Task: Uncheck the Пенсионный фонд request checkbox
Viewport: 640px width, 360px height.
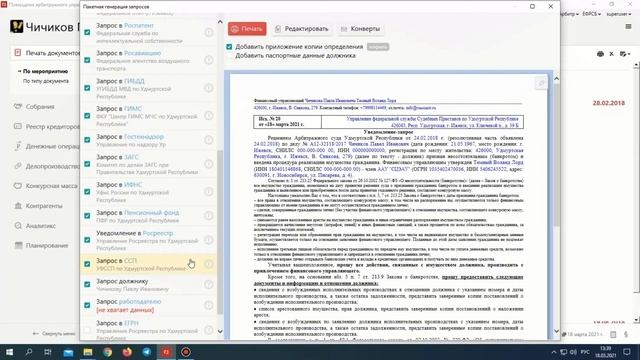Action: point(87,216)
